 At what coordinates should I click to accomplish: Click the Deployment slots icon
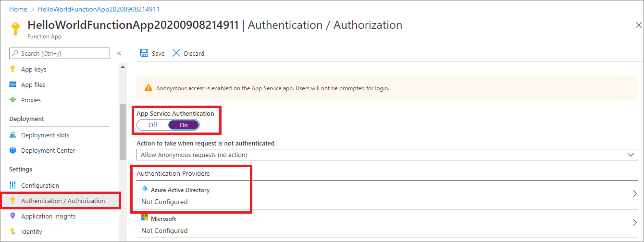click(13, 135)
